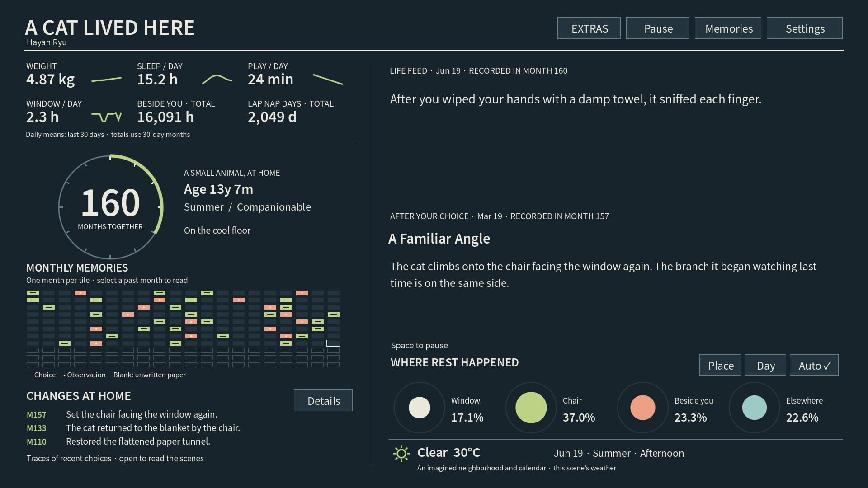Click the 'Hayan Ryu' name under title
Viewport: 868px width, 488px height.
click(x=47, y=42)
